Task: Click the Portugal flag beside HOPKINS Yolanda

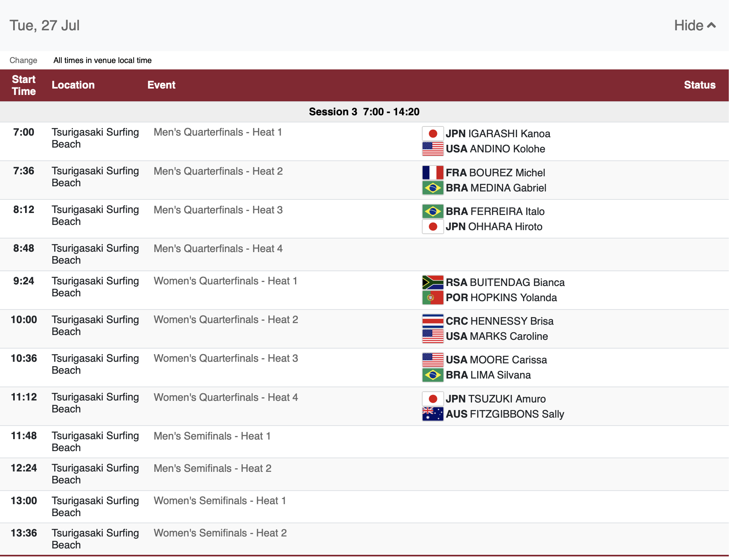Action: click(433, 298)
